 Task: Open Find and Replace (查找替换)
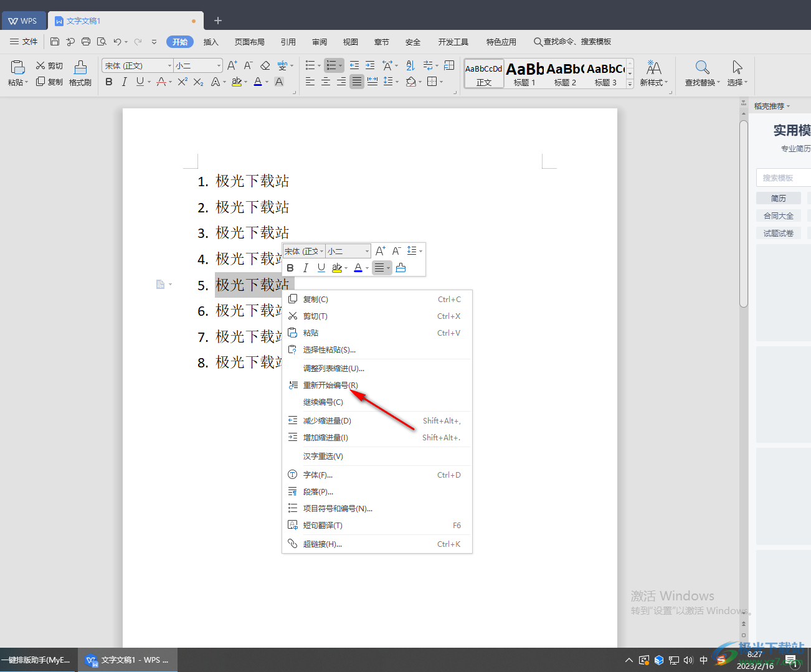coord(702,73)
